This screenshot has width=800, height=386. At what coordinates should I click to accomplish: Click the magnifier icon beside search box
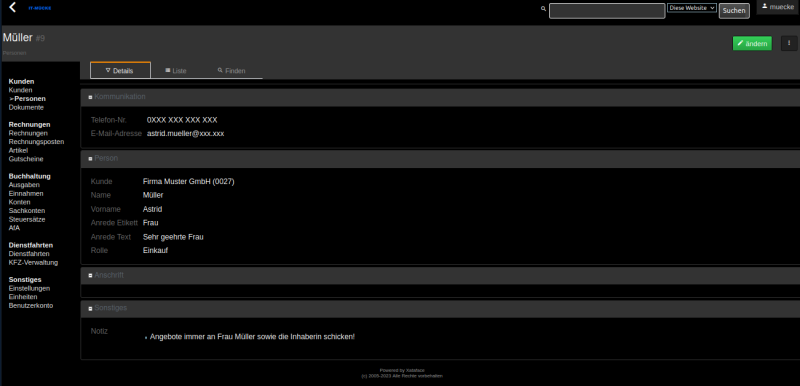(x=543, y=9)
